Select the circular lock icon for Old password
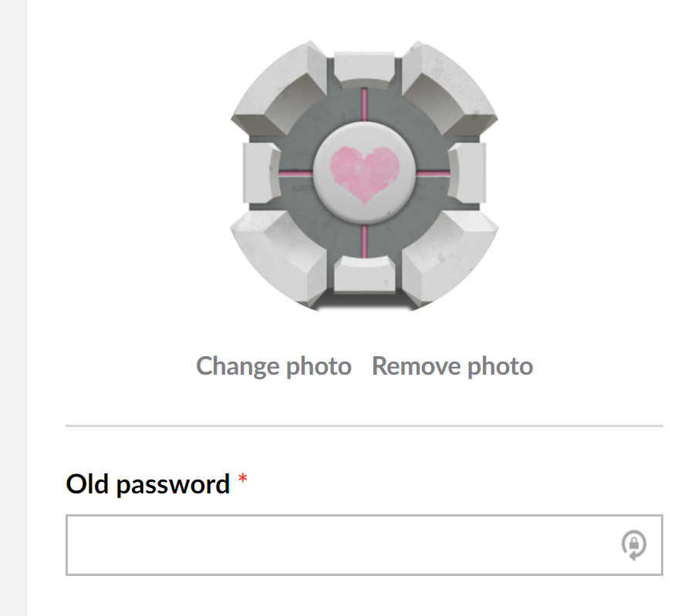678x616 pixels. click(x=633, y=546)
